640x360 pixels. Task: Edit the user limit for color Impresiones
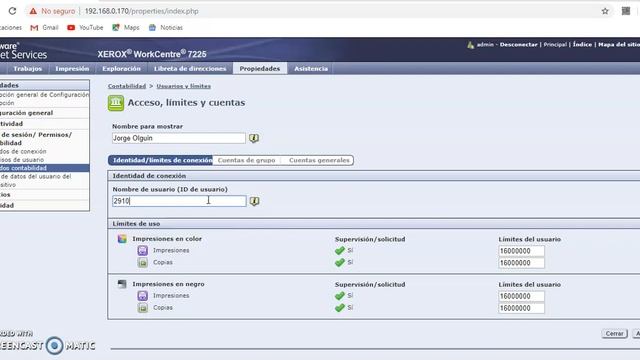(521, 251)
